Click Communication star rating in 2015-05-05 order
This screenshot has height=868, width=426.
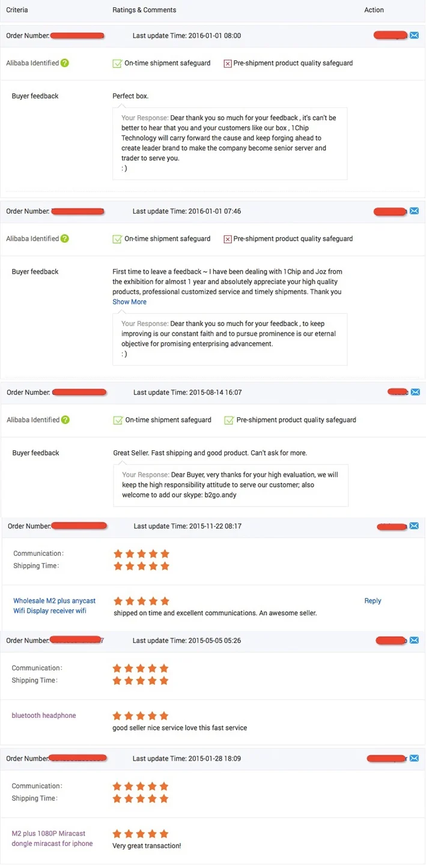(x=141, y=668)
